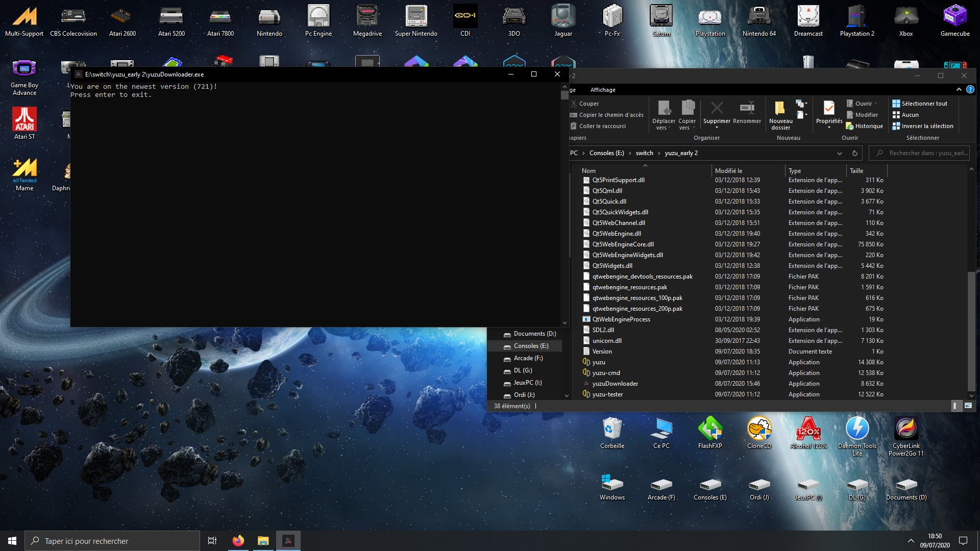Sort files by Modifié le column header

pyautogui.click(x=748, y=171)
